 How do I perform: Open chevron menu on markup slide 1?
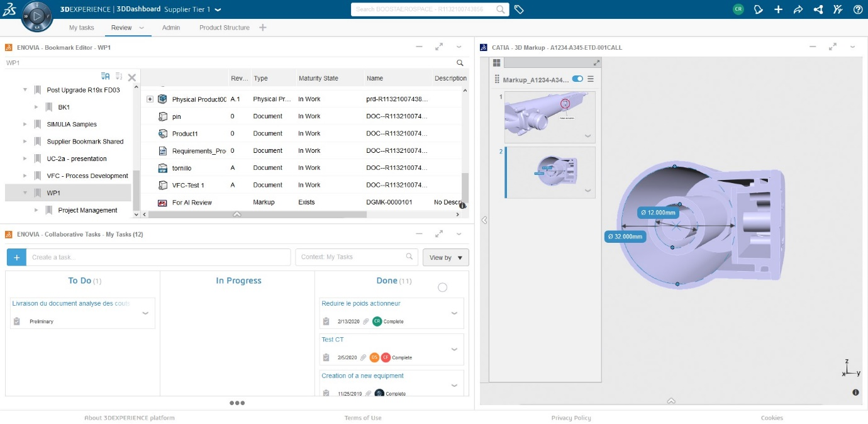[x=587, y=136]
